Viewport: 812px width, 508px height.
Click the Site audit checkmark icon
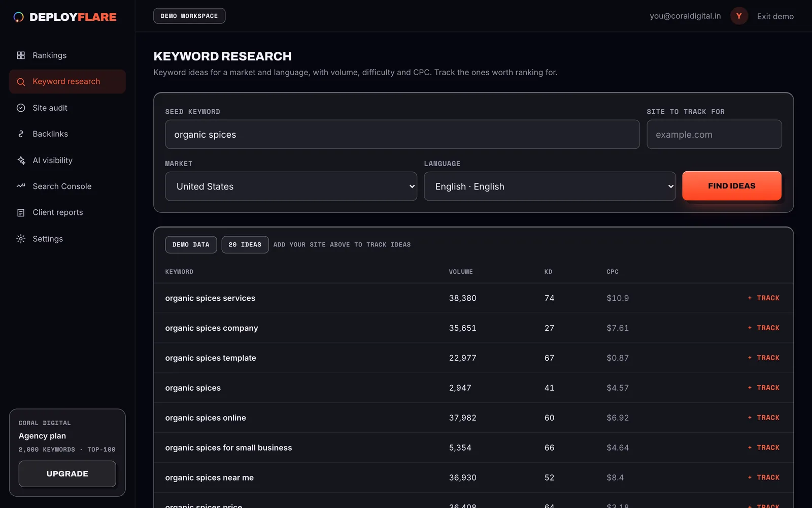[x=21, y=108]
